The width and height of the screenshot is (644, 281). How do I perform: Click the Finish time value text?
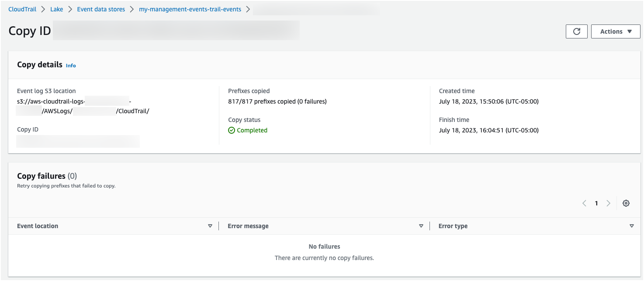488,130
